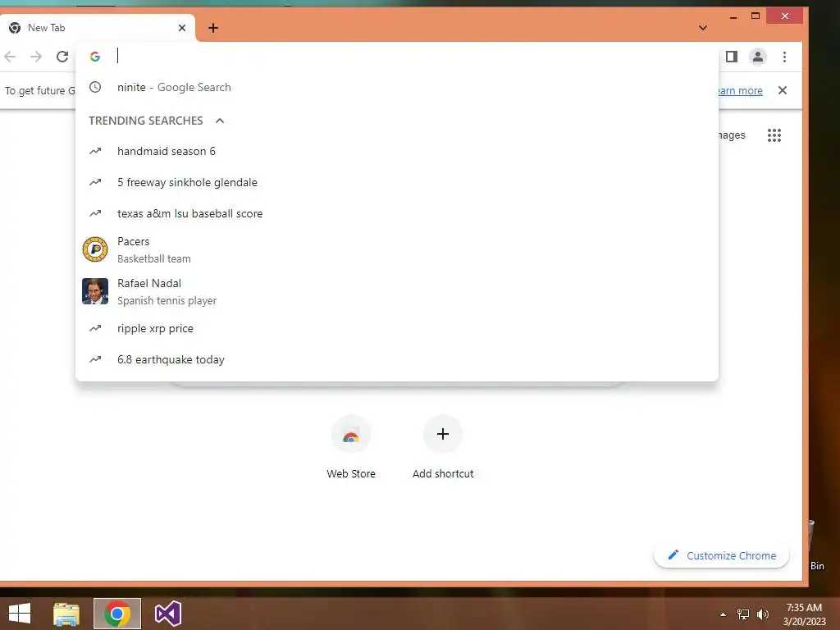Close the New Tab tab
Viewport: 840px width, 630px height.
pos(182,28)
